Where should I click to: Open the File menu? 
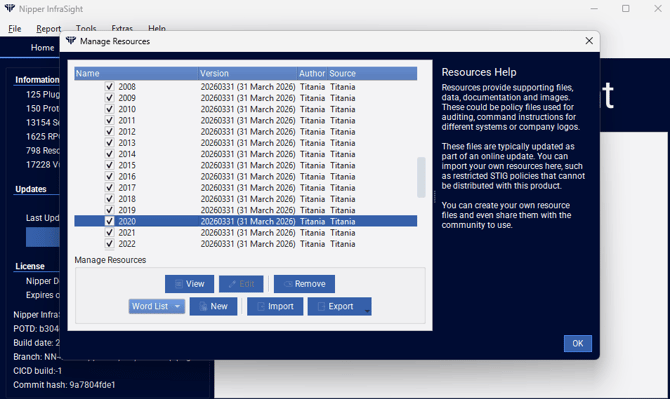click(15, 29)
